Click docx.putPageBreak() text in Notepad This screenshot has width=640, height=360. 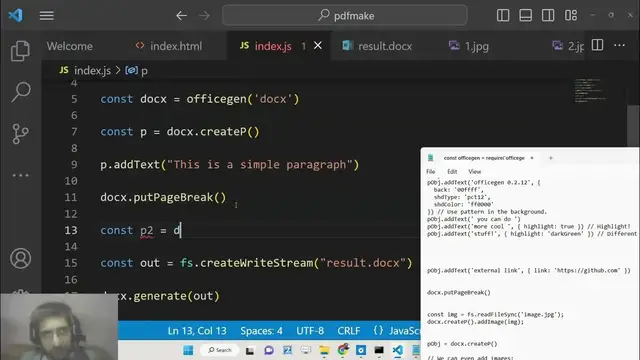pos(459,293)
